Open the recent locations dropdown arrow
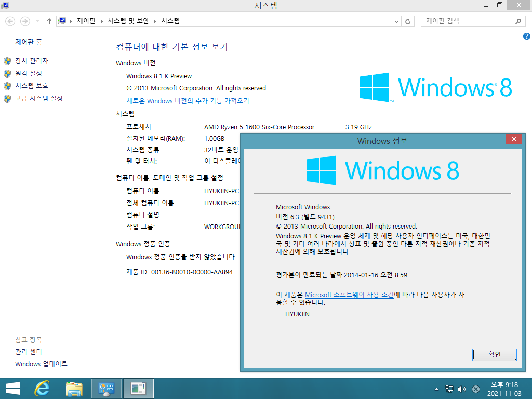This screenshot has width=532, height=399. click(x=37, y=21)
